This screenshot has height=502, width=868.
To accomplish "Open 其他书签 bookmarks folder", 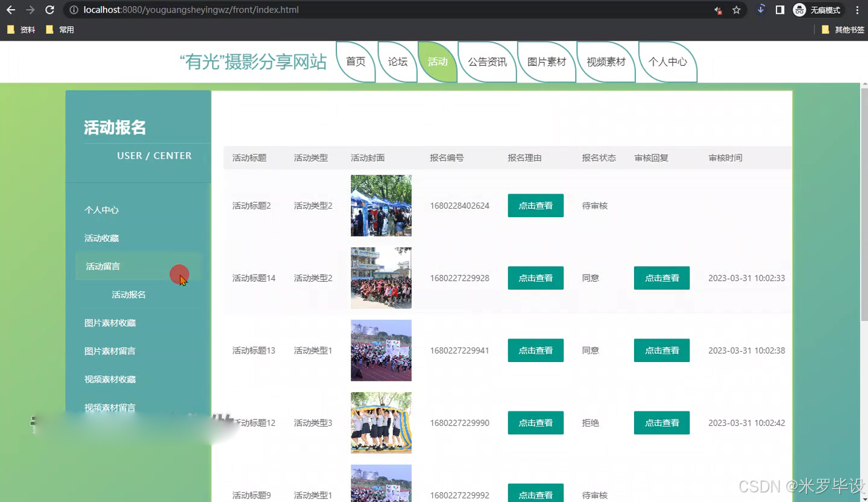I will [843, 30].
